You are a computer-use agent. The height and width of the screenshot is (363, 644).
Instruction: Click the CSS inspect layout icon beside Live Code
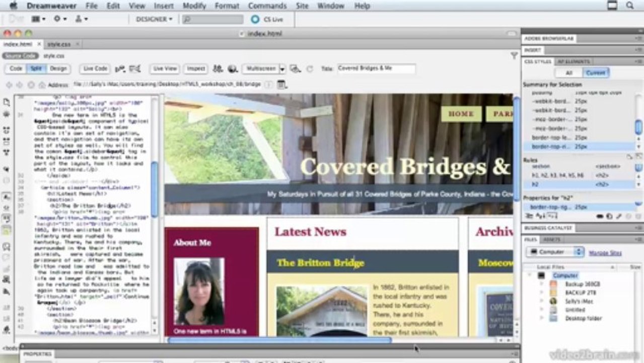pos(135,69)
